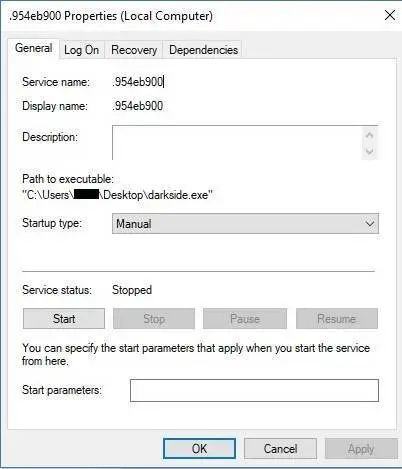
Task: Dismiss the dialog with Cancel
Action: tap(280, 449)
